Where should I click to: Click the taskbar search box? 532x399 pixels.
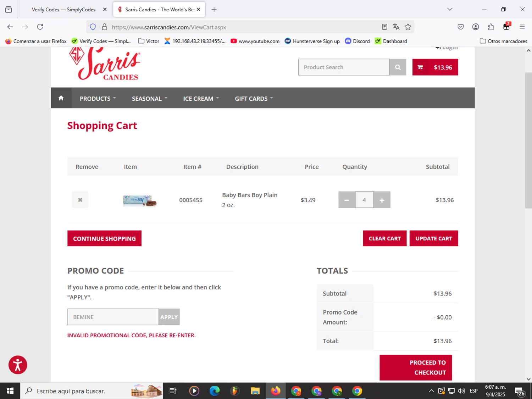(92, 391)
